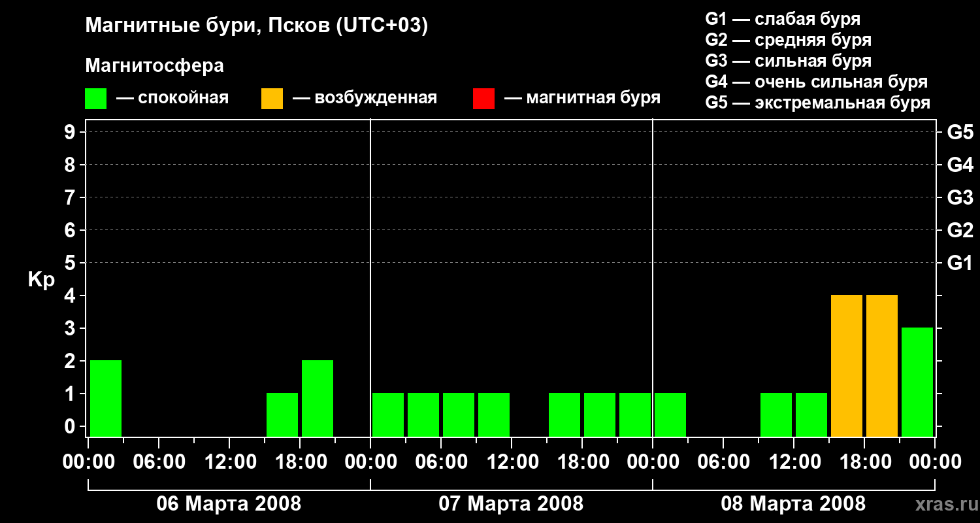Click the Kp axis value "0"

click(x=71, y=426)
